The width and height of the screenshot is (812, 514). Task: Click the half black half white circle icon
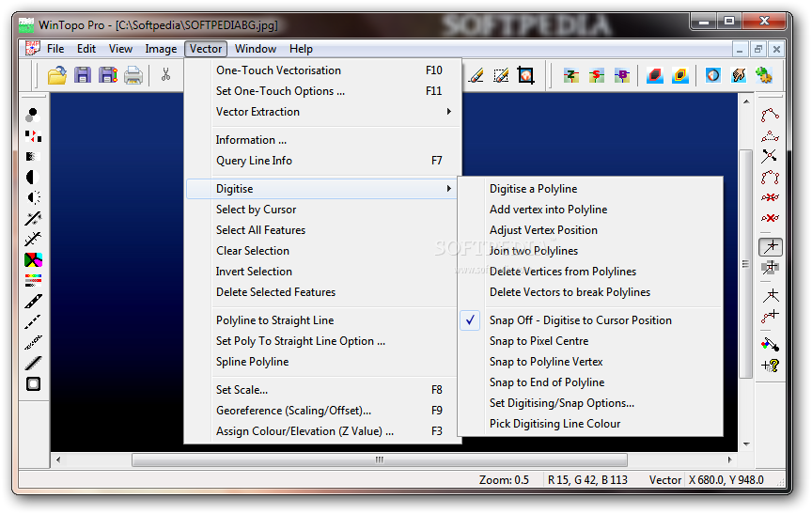[33, 177]
